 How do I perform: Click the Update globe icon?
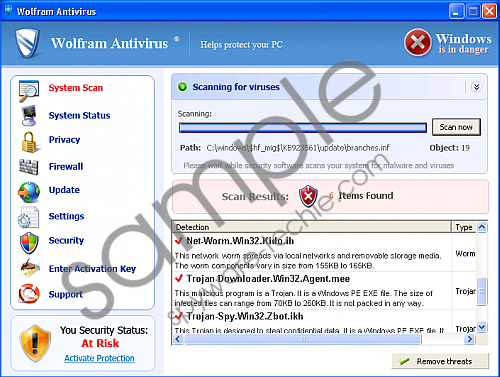(x=29, y=192)
